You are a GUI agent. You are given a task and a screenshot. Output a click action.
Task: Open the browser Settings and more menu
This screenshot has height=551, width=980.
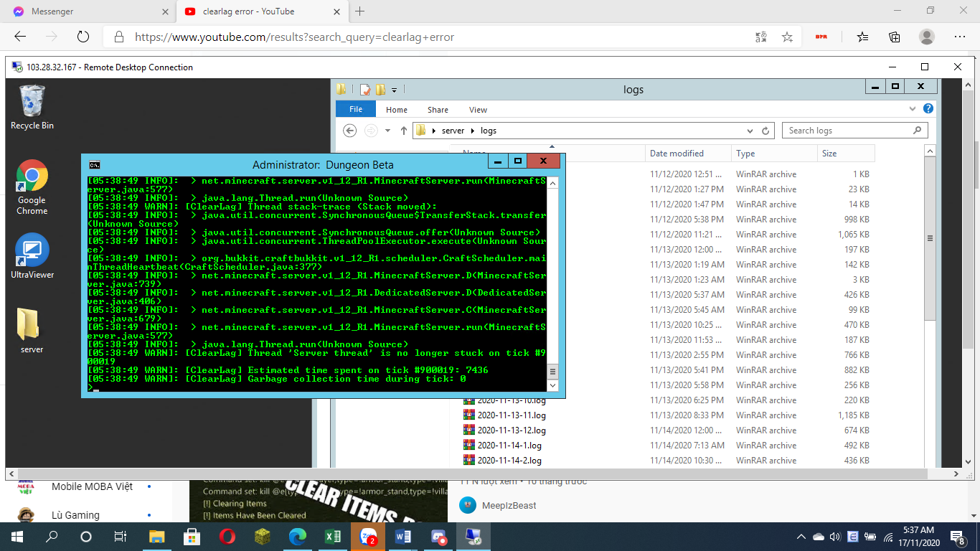[x=960, y=37]
